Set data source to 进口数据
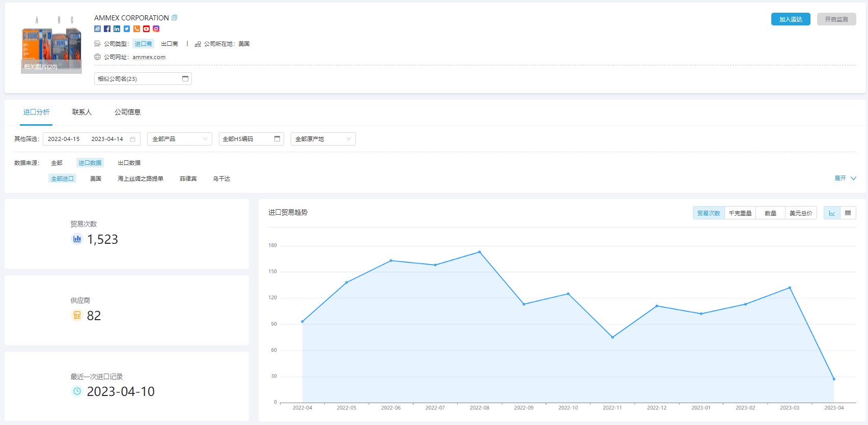Image resolution: width=868 pixels, height=425 pixels. tap(90, 163)
